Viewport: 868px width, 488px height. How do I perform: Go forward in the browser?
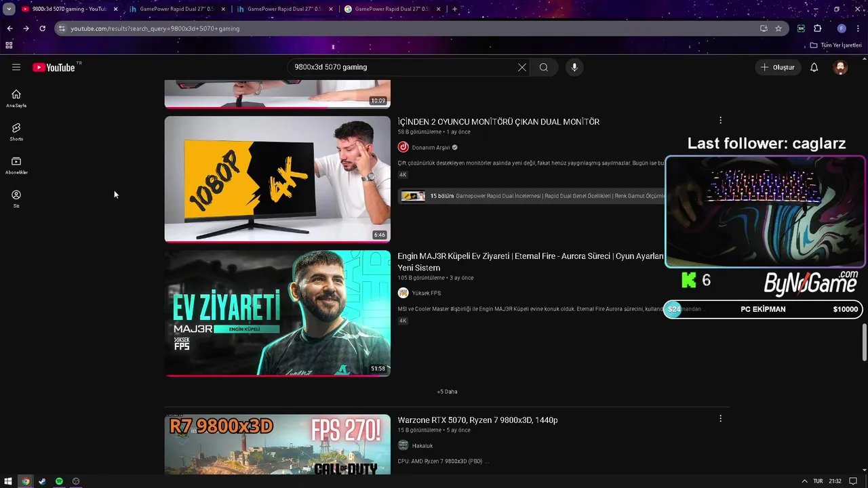26,28
